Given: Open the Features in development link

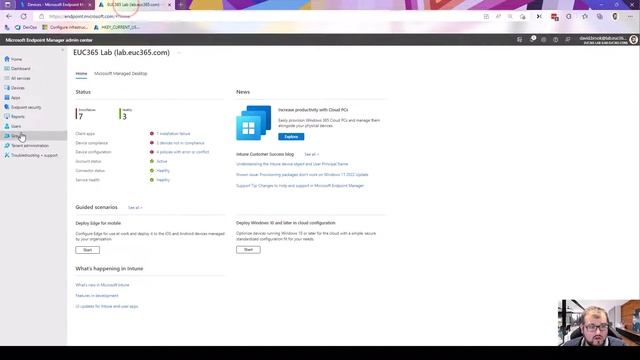Looking at the screenshot, I should point(97,296).
